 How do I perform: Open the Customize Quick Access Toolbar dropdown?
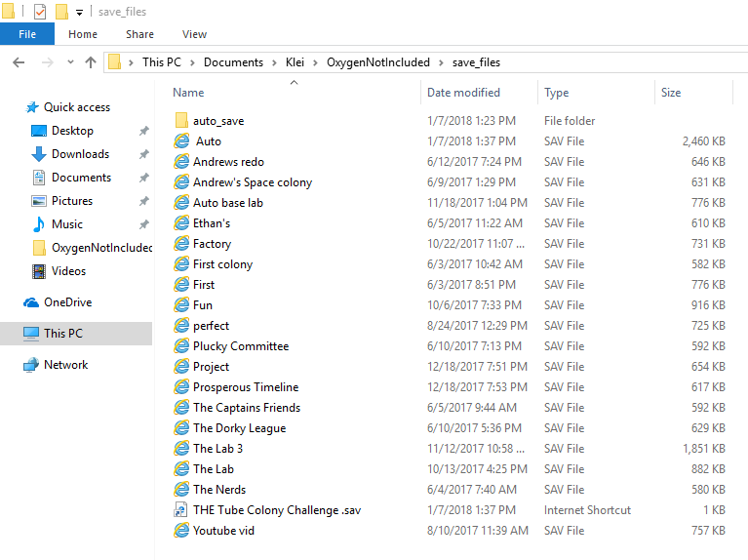pyautogui.click(x=79, y=13)
